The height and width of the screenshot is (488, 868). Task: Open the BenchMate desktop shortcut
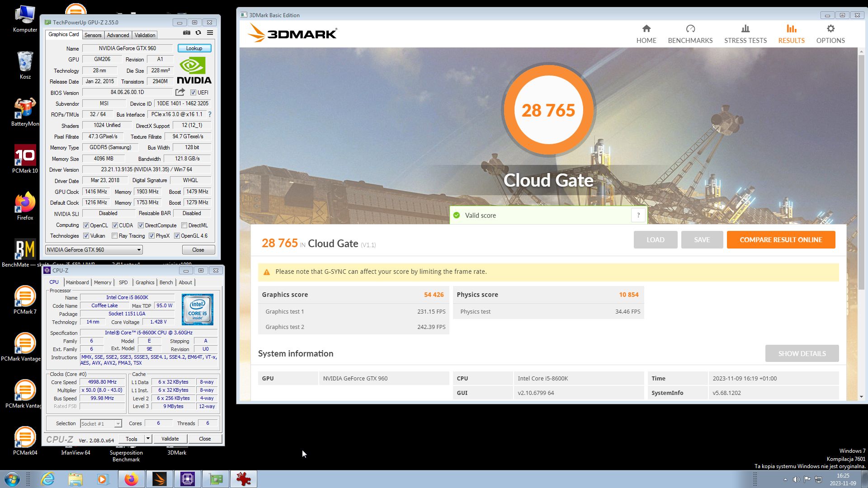pyautogui.click(x=25, y=253)
